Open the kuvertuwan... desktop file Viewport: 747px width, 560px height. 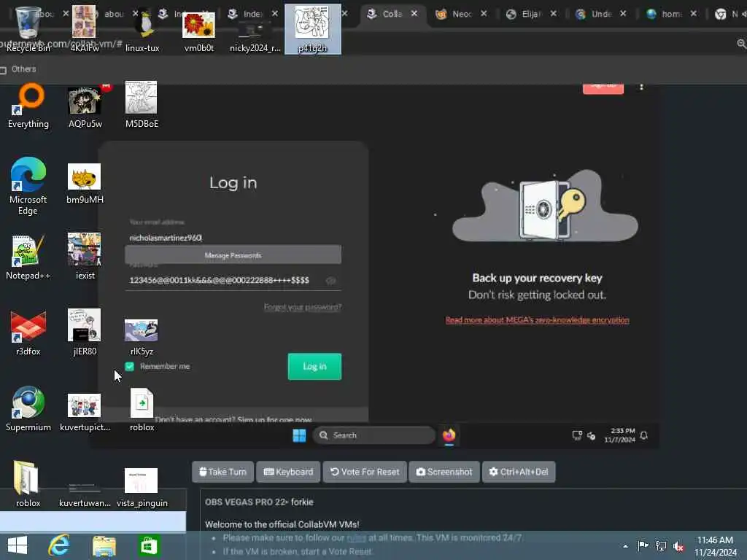click(x=85, y=494)
